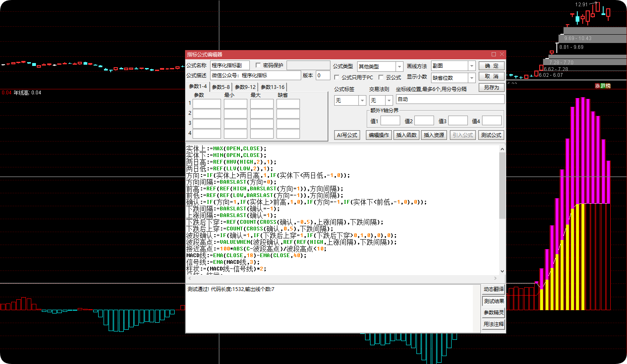
Task: Enable the 密码保护 checkbox
Action: (x=258, y=65)
